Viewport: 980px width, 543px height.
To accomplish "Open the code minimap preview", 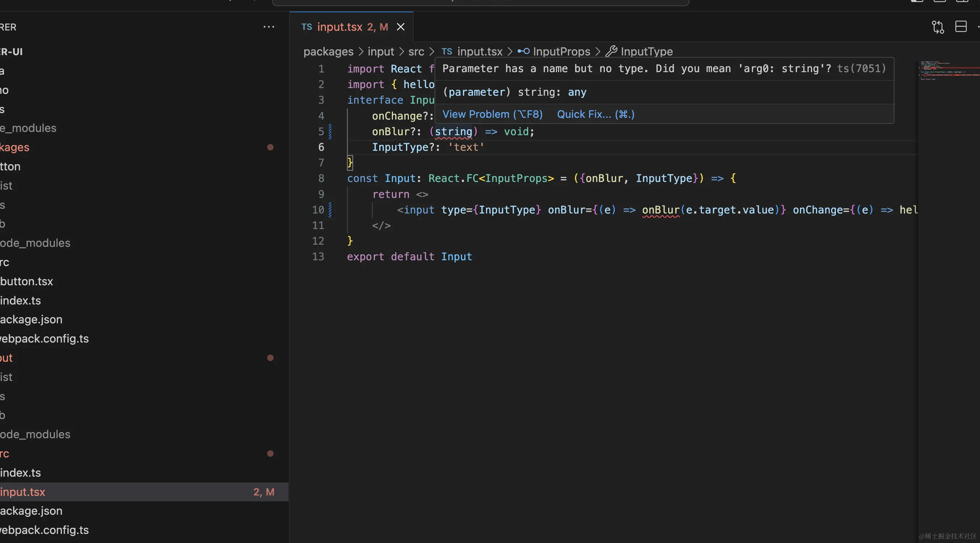I will click(x=949, y=71).
